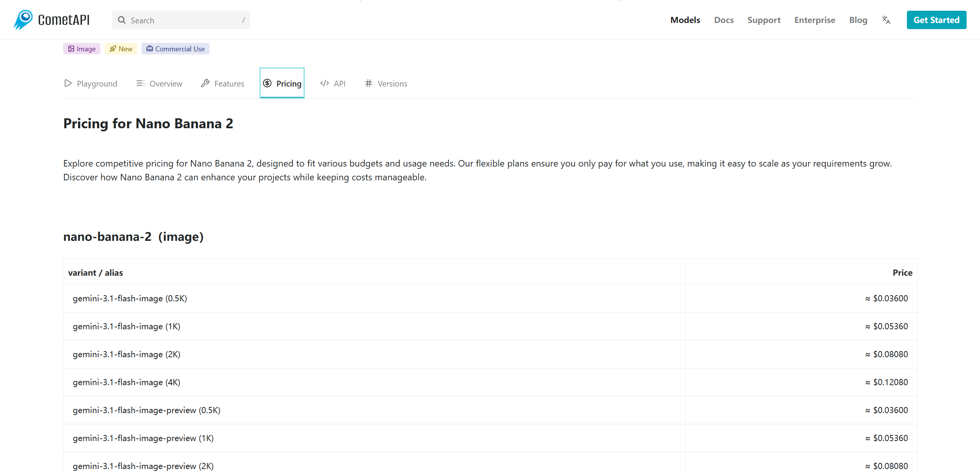Open the Docs navigation link
The image size is (980, 474).
coord(724,20)
